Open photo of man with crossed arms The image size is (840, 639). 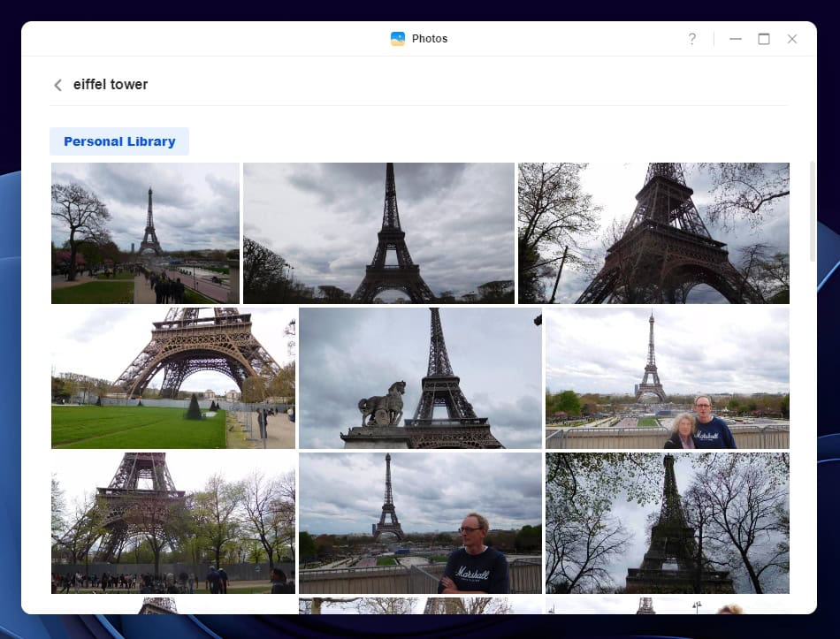coord(420,523)
